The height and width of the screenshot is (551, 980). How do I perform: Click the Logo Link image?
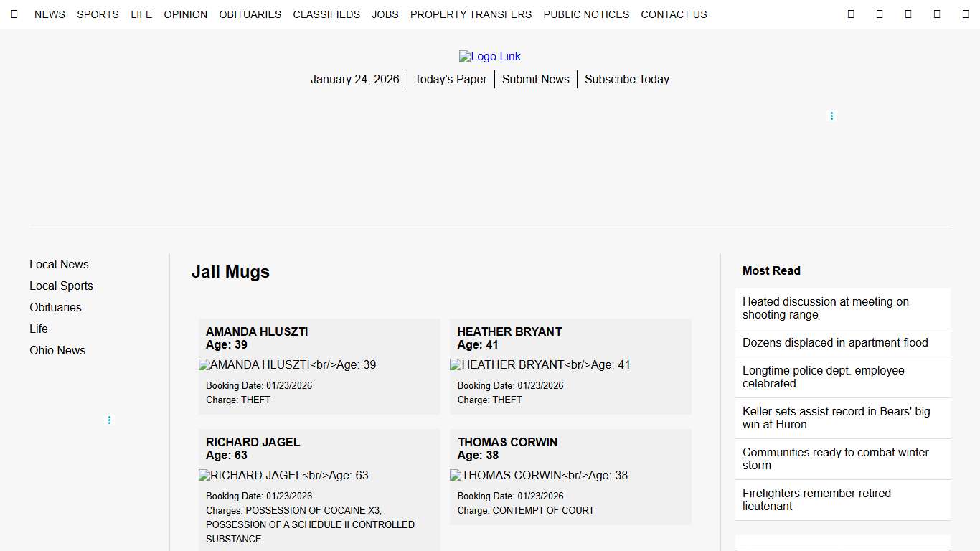pos(490,56)
